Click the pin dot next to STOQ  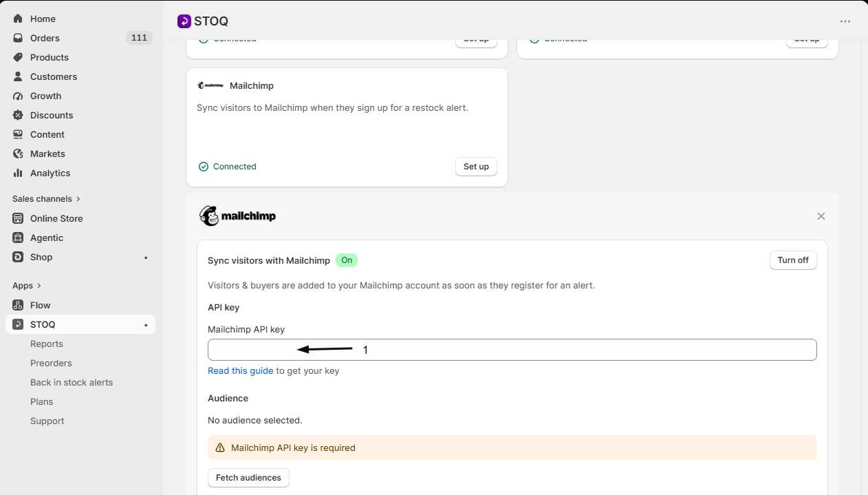(x=146, y=325)
